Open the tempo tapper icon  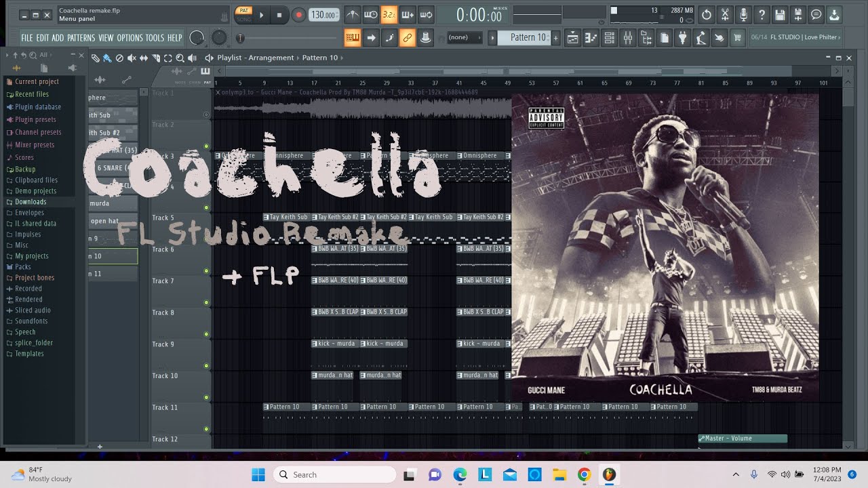[x=701, y=38]
